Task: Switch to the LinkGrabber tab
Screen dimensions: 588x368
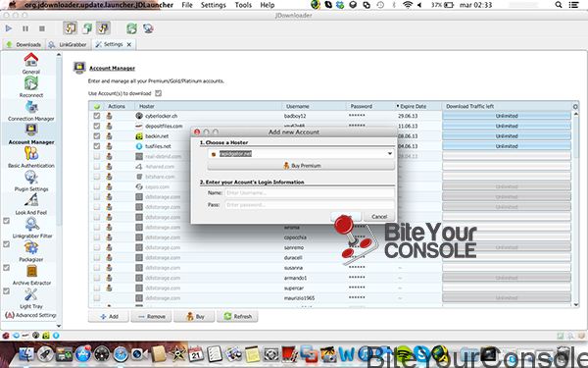Action: 69,44
